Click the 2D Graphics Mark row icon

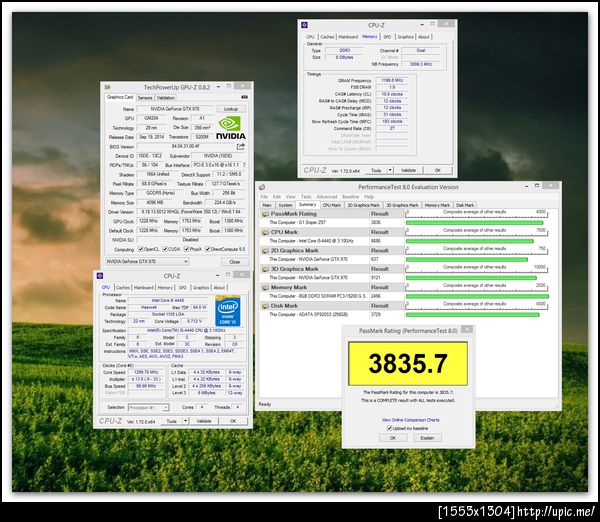[265, 251]
